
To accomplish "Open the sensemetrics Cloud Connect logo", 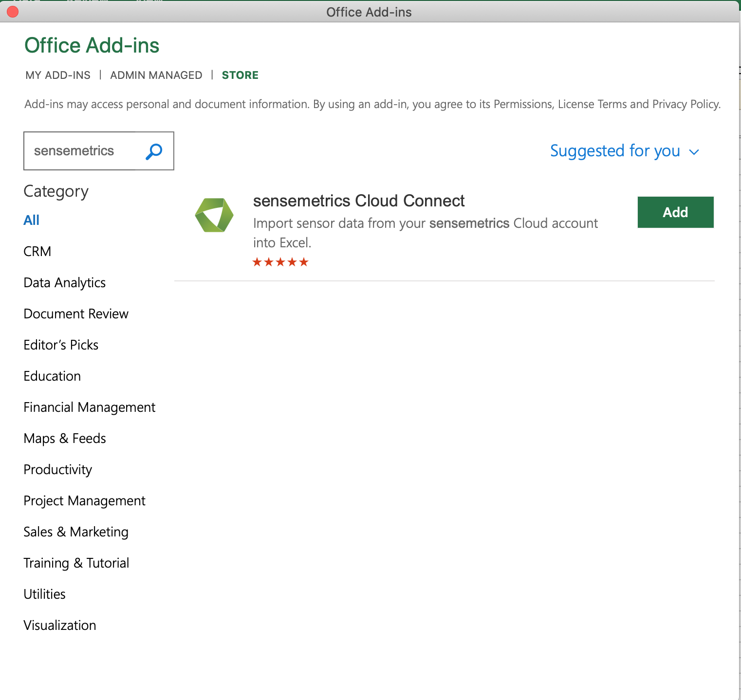I will point(214,215).
